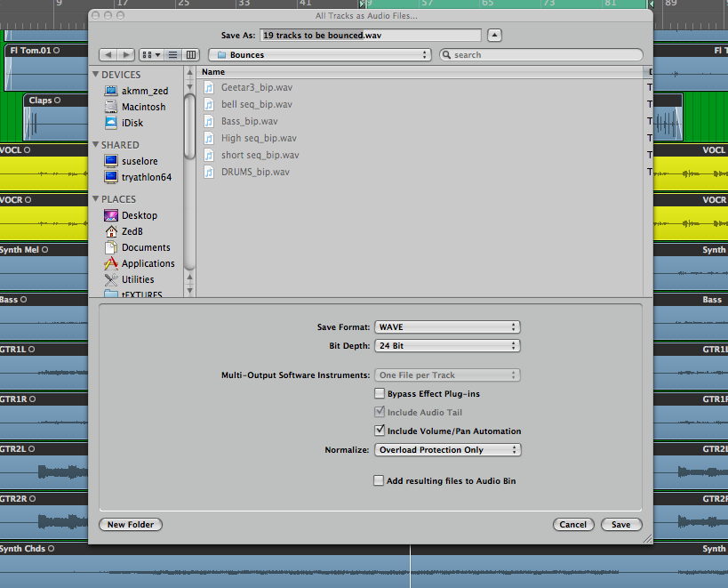Go forward with the right arrow button
728x588 pixels.
point(126,55)
